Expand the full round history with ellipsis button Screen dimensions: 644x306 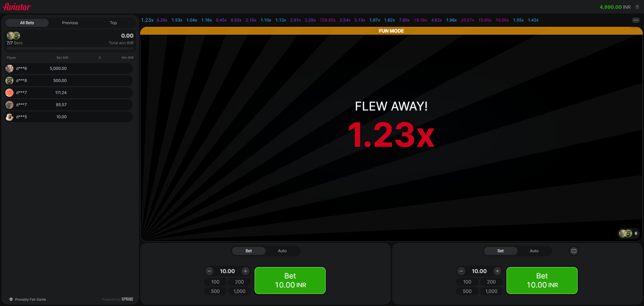point(636,20)
